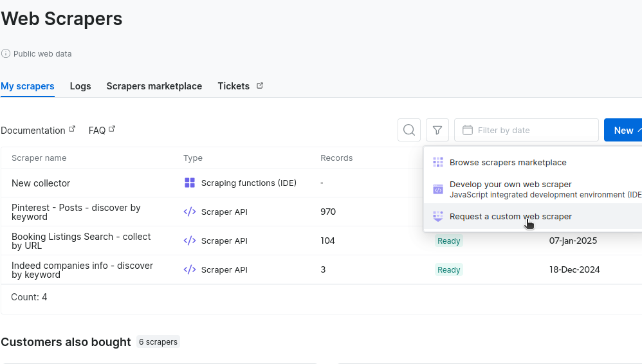Open the New collector scraper row

point(41,183)
